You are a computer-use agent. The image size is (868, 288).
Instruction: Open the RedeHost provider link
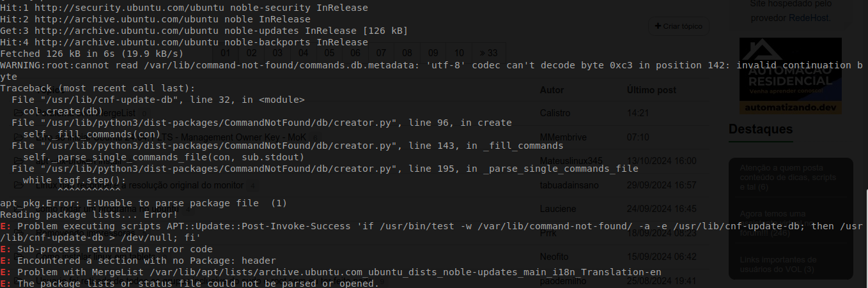[x=808, y=18]
